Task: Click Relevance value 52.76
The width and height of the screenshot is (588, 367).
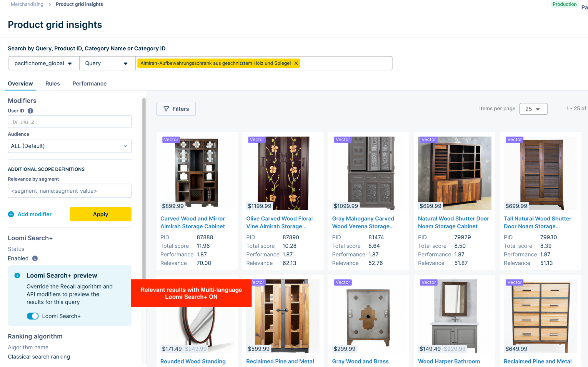Action: (x=376, y=263)
